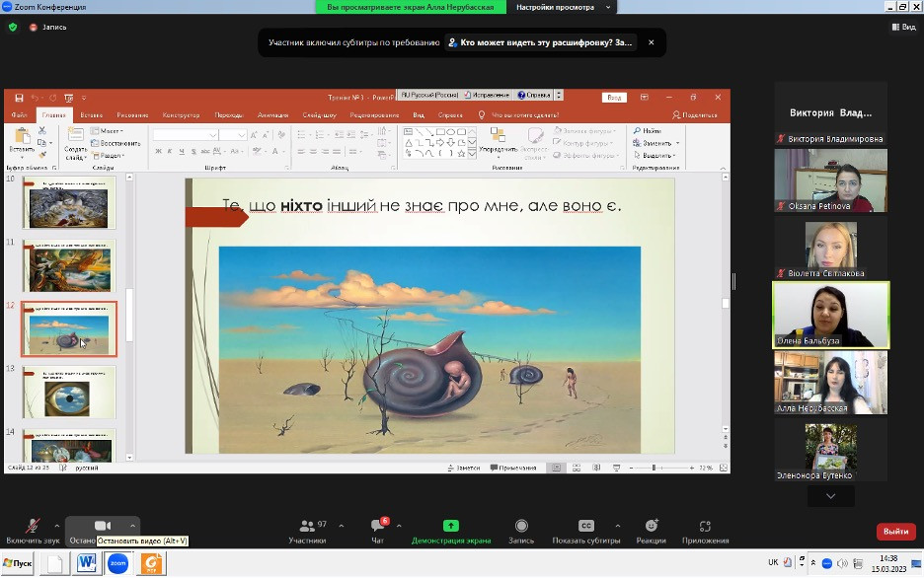Click the green Демонстрация экрана icon

451,525
